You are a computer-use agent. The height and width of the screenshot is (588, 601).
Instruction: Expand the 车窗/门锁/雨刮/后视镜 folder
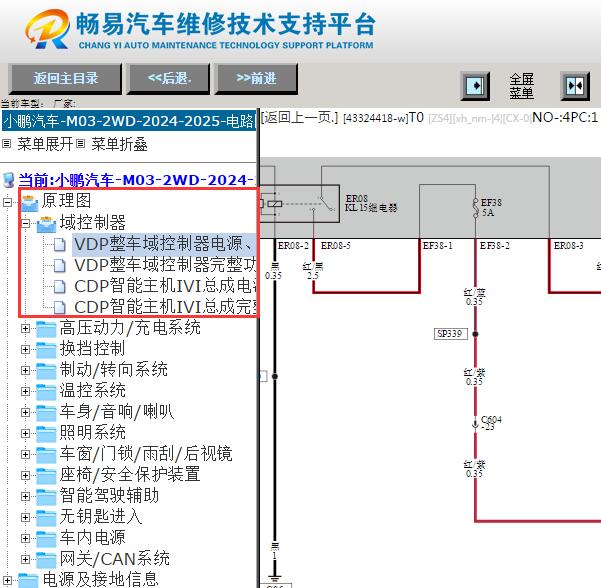[x=25, y=454]
